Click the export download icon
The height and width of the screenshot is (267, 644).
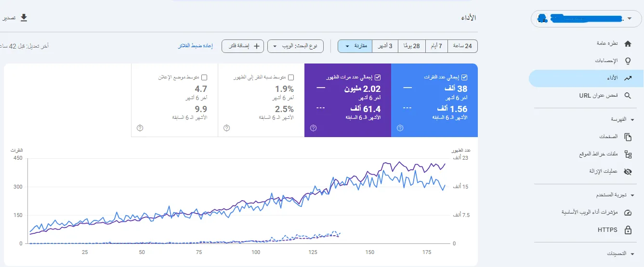(x=23, y=18)
